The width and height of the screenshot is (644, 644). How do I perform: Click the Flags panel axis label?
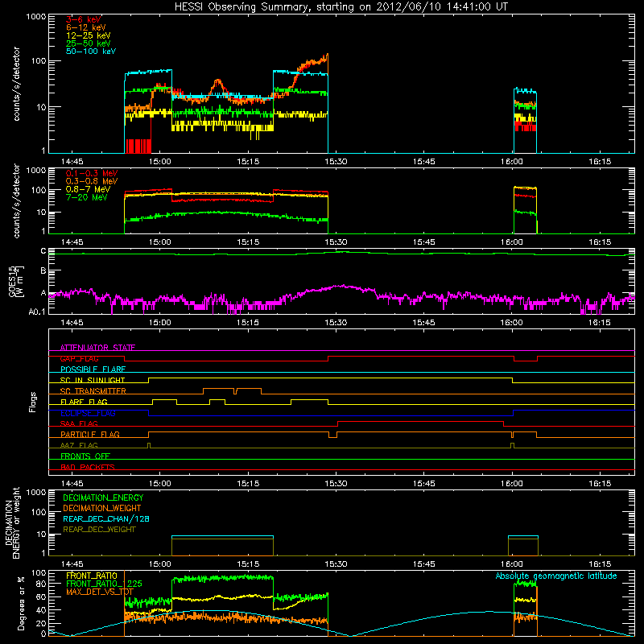pos(33,402)
